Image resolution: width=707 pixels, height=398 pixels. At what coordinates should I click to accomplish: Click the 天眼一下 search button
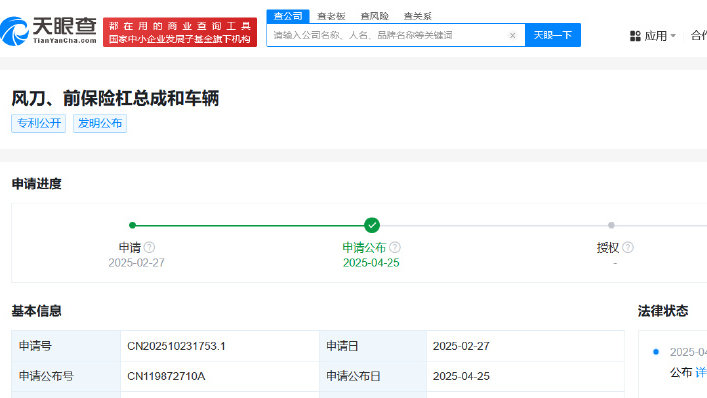click(553, 35)
